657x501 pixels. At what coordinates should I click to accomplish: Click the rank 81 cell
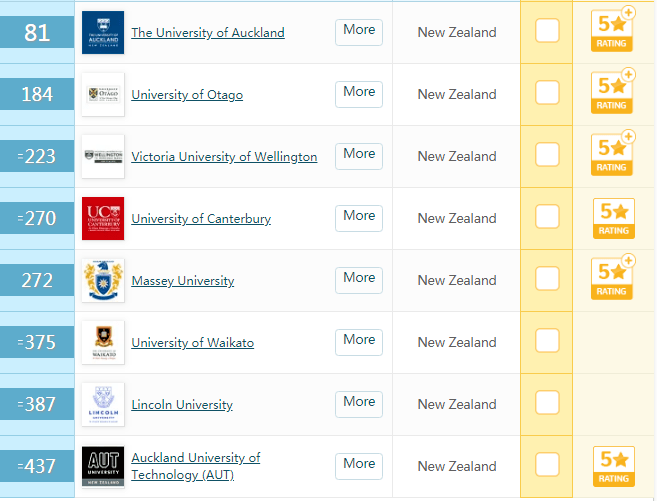(x=37, y=33)
